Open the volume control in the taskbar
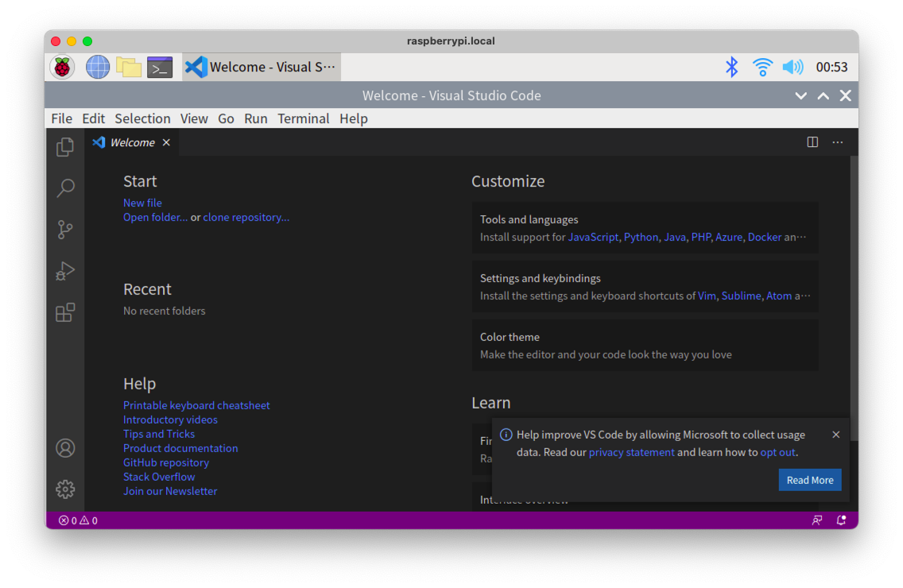This screenshot has height=588, width=903. (x=793, y=67)
